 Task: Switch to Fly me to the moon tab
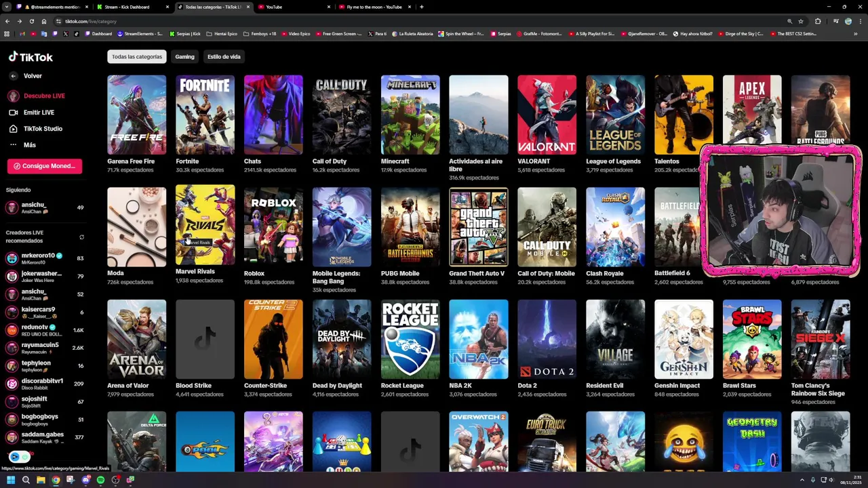point(374,7)
